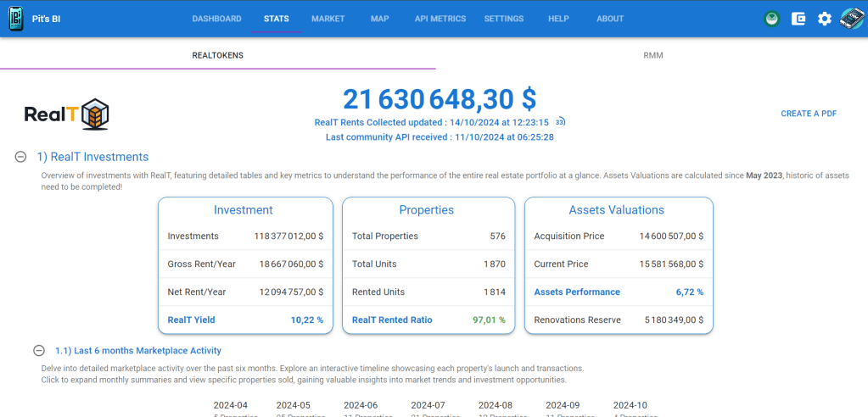Image resolution: width=868 pixels, height=417 pixels.
Task: Click the RealT logo image
Action: point(66,114)
